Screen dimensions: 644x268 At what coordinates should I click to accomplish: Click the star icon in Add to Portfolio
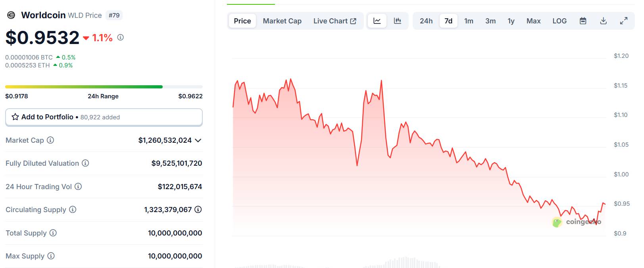tap(15, 117)
